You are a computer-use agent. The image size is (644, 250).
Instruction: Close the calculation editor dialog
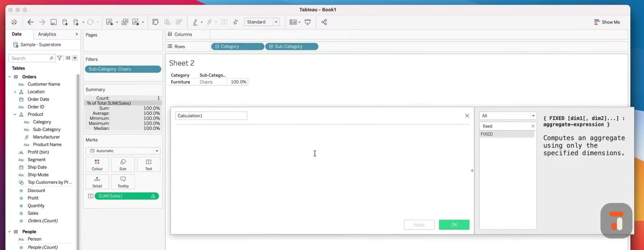tap(467, 116)
